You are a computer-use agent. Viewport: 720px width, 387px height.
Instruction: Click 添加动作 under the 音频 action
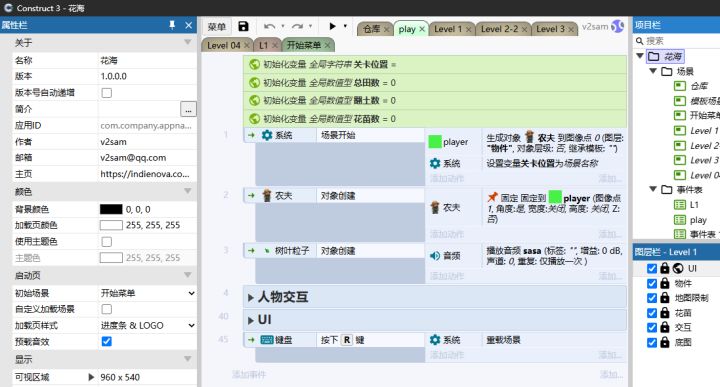(x=447, y=276)
